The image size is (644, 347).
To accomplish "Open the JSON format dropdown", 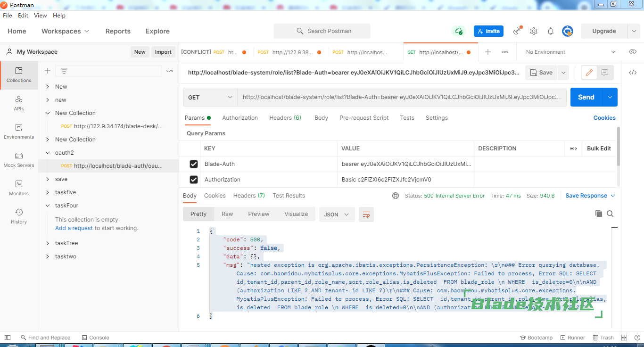I will pyautogui.click(x=337, y=215).
